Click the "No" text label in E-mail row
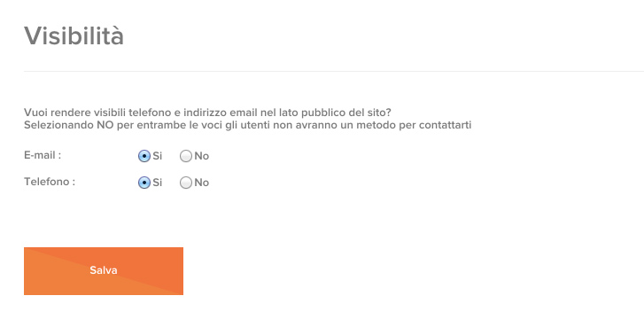 202,156
